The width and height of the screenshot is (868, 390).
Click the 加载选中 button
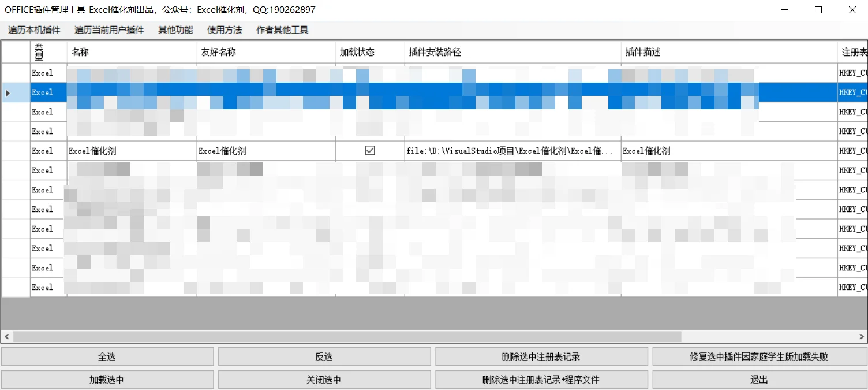tap(107, 380)
